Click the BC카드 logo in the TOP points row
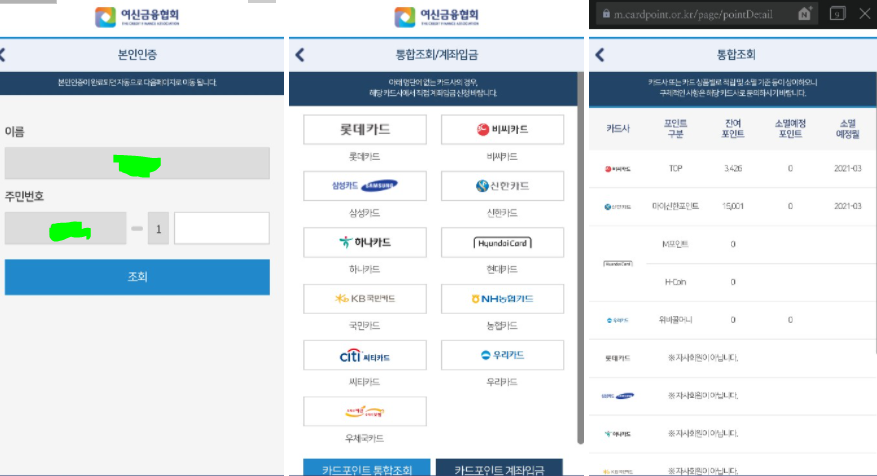 tap(617, 168)
